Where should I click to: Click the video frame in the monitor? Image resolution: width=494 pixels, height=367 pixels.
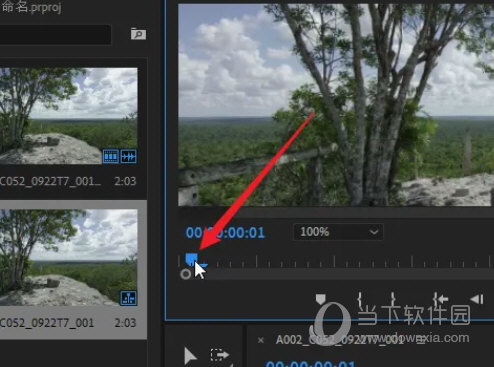(x=336, y=105)
